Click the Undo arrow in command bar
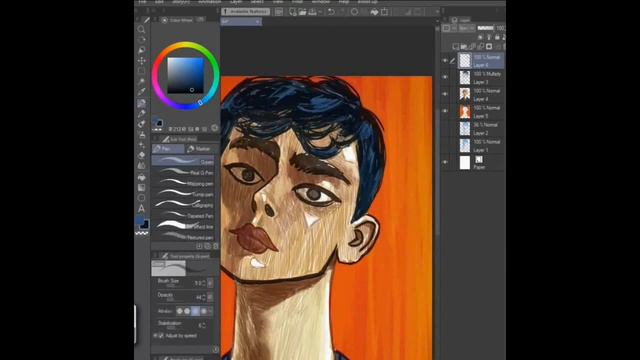 (331, 12)
